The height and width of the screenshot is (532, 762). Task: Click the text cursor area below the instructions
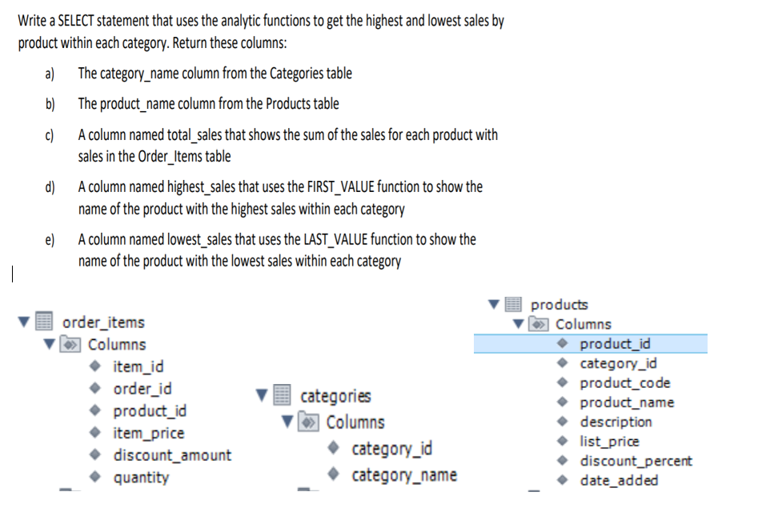[13, 274]
